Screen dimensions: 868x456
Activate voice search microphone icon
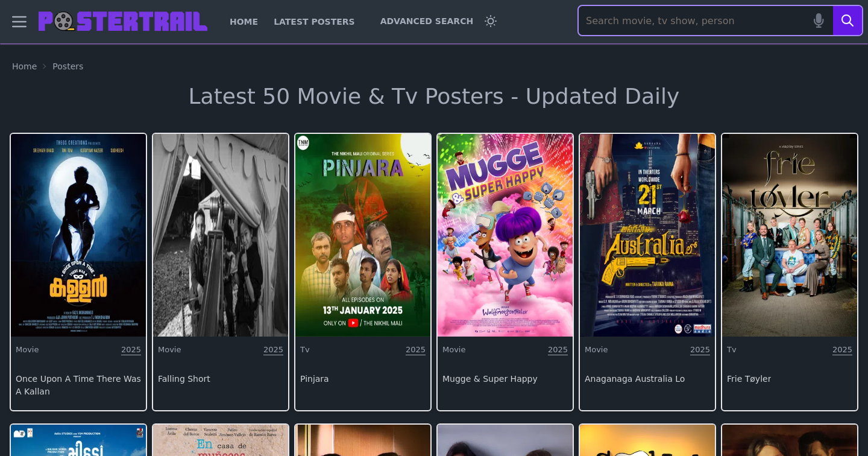pyautogui.click(x=819, y=21)
